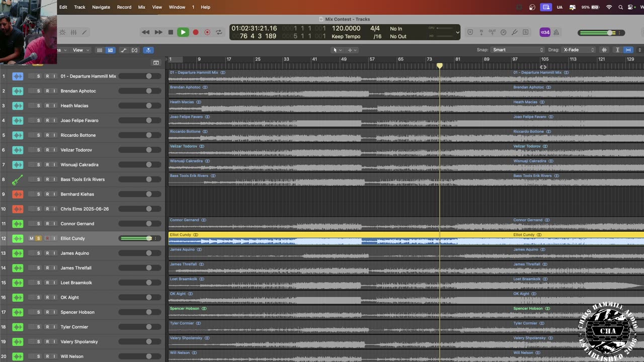644x362 pixels.
Task: Record-enable the Velizar Todorov track
Action: pyautogui.click(x=47, y=150)
